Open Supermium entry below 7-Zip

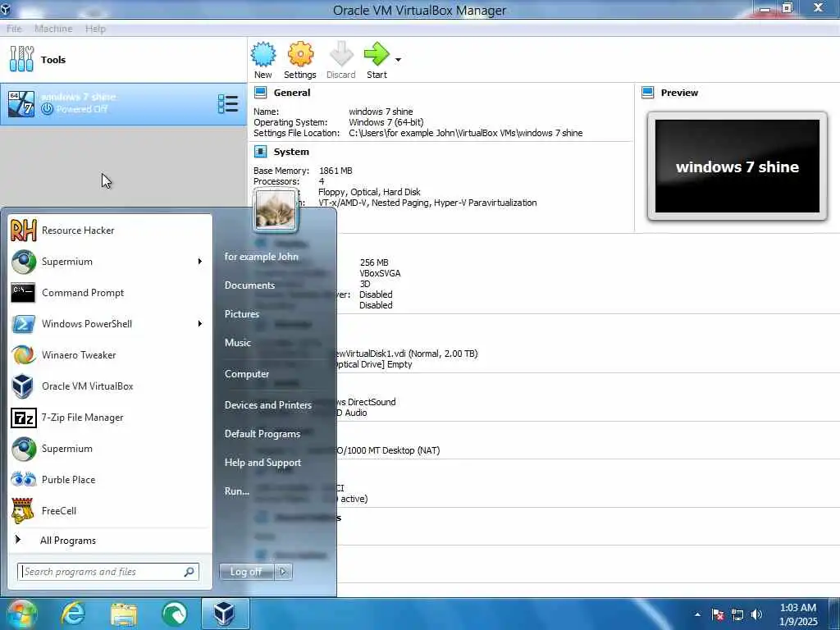[x=110, y=449]
